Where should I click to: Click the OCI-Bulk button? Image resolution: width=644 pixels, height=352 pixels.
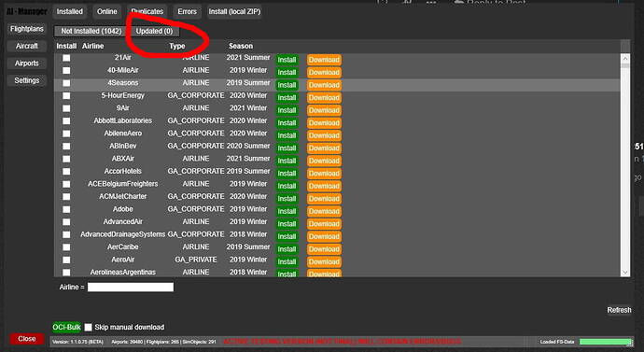[x=66, y=328]
